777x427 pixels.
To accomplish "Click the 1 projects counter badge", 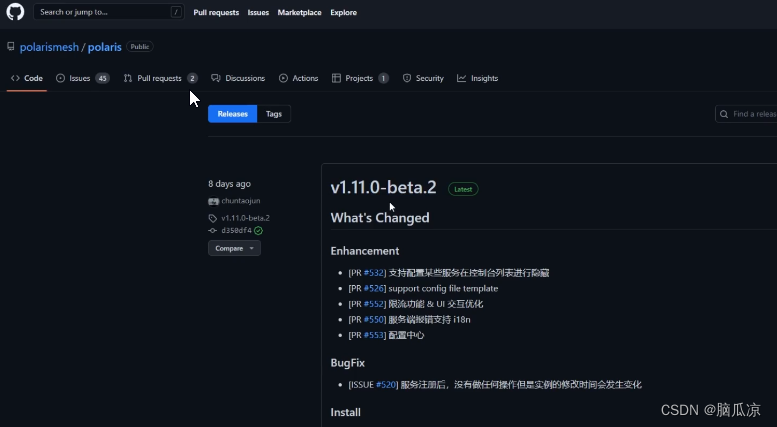I will point(383,78).
